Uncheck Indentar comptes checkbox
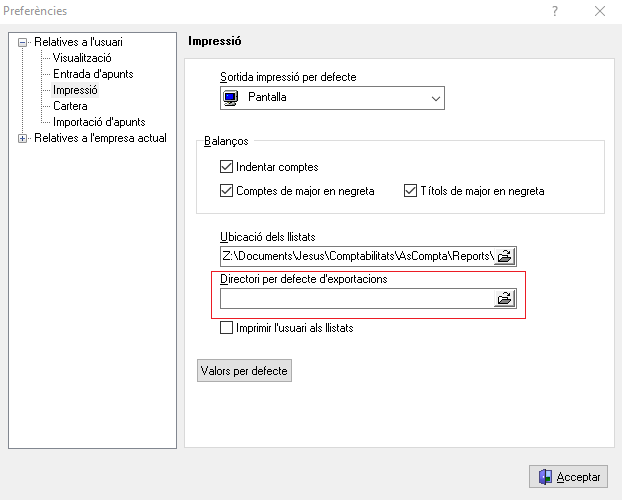Viewport: 622px width, 500px height. [x=227, y=167]
